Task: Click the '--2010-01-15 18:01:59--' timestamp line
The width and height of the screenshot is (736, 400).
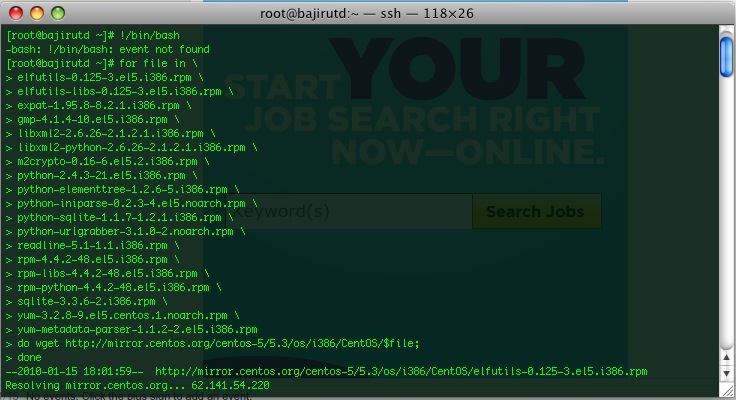Action: pyautogui.click(x=326, y=371)
